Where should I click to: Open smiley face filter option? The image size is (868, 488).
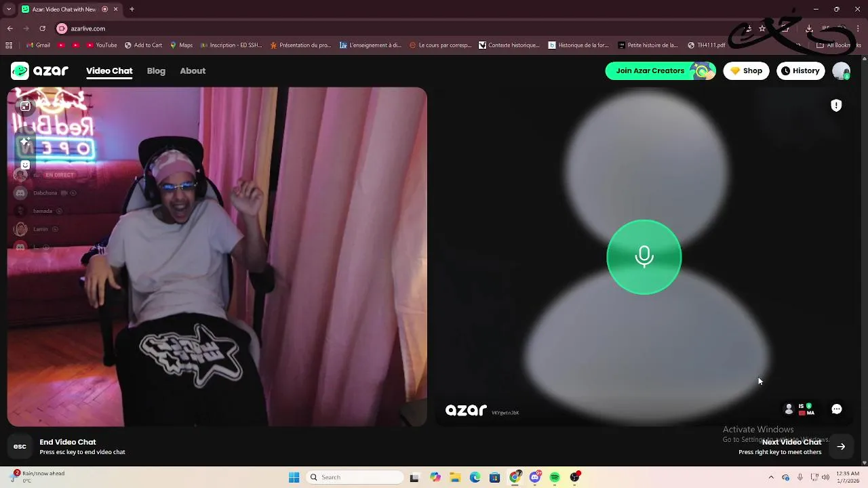tap(25, 165)
